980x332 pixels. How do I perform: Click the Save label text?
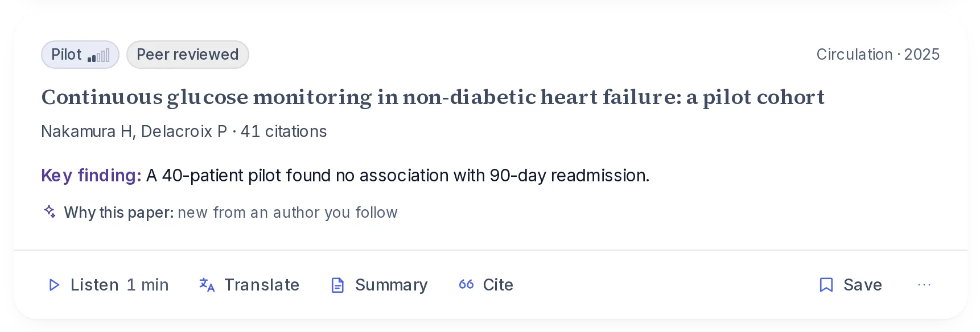pos(863,285)
